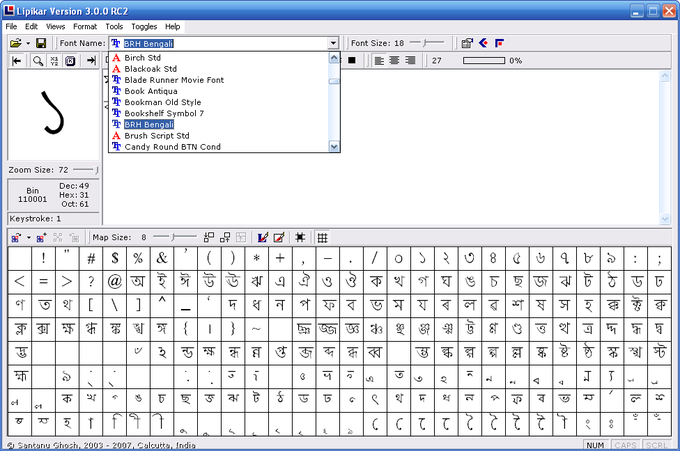This screenshot has width=680, height=451.
Task: Click the magnifying glass zoom icon
Action: coord(38,61)
